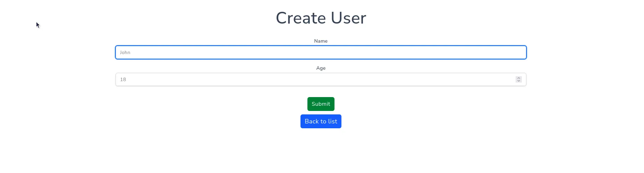The height and width of the screenshot is (173, 644).
Task: Click the Age field stepper arrows
Action: click(x=518, y=79)
